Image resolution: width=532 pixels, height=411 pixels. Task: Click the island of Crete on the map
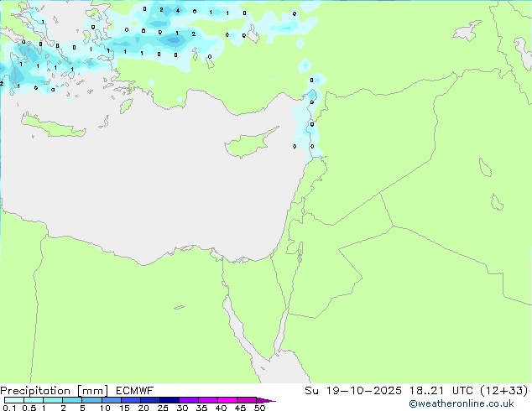pyautogui.click(x=53, y=126)
